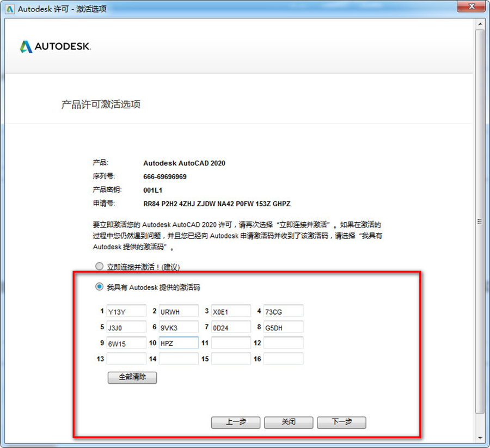Click empty activation code field 12

(284, 343)
